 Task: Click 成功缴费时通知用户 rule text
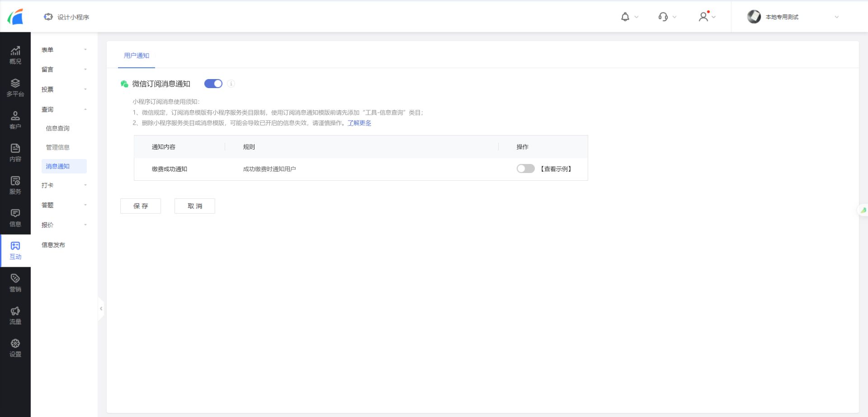coord(269,169)
